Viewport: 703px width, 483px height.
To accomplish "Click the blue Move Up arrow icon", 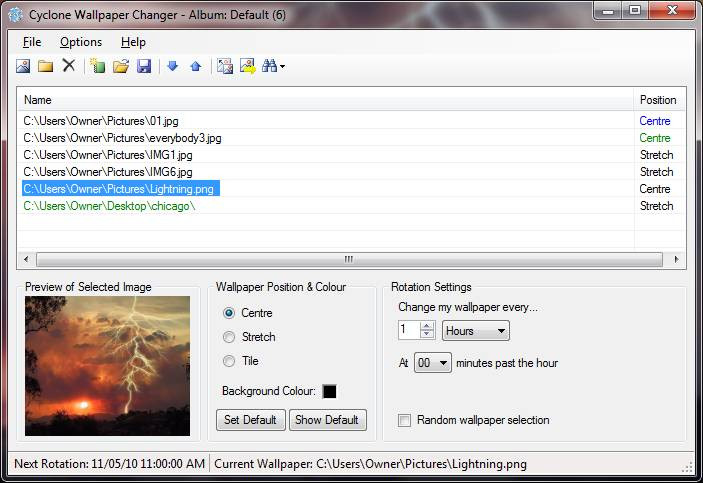I will (195, 66).
